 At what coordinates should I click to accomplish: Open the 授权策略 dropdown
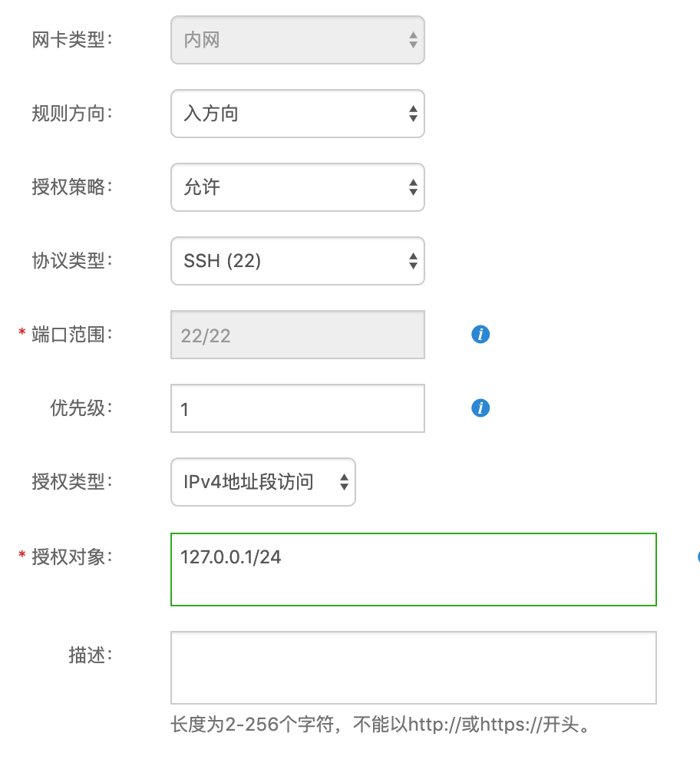(298, 187)
